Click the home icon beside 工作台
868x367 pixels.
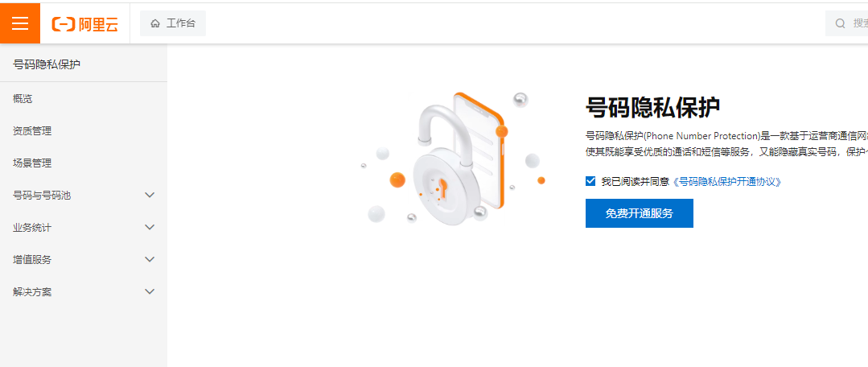(x=155, y=23)
